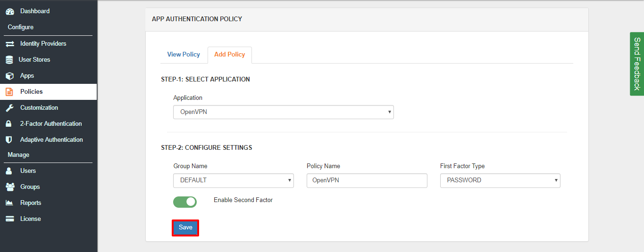Click the APP AUTHENTICATION POLICY heading
The image size is (644, 252).
pos(197,19)
